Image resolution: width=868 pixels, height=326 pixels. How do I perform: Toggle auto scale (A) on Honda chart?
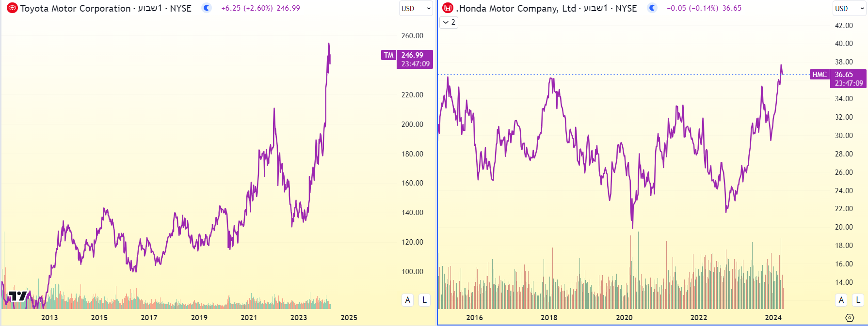coord(841,300)
